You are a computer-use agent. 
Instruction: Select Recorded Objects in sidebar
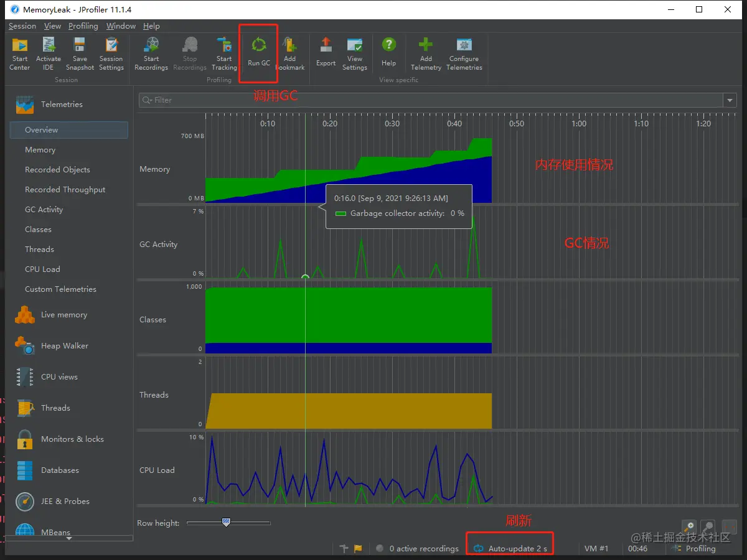tap(57, 170)
